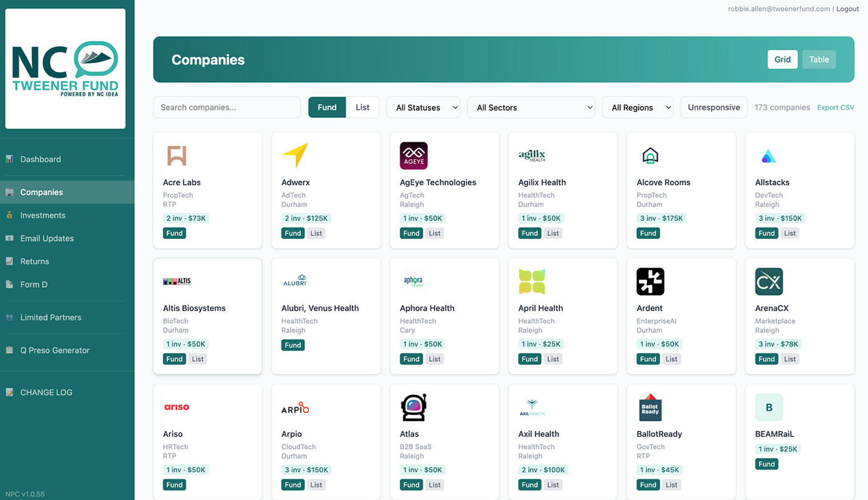Go to Investments in sidebar
The height and width of the screenshot is (500, 868).
coord(67,215)
